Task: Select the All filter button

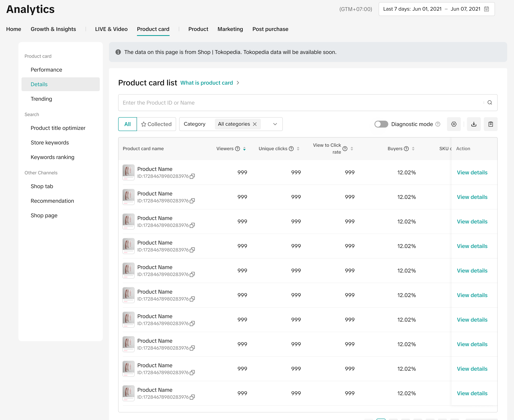Action: pyautogui.click(x=127, y=124)
